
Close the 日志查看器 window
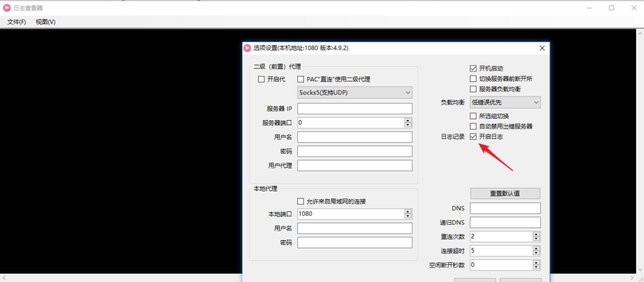coord(633,8)
